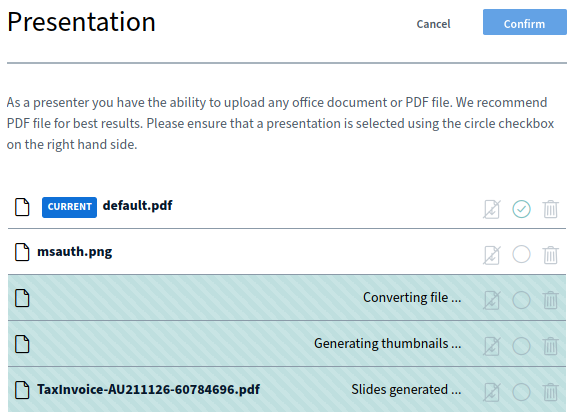This screenshot has height=417, width=574.
Task: Click the 'Slides generated ...' status text
Action: [x=406, y=390]
